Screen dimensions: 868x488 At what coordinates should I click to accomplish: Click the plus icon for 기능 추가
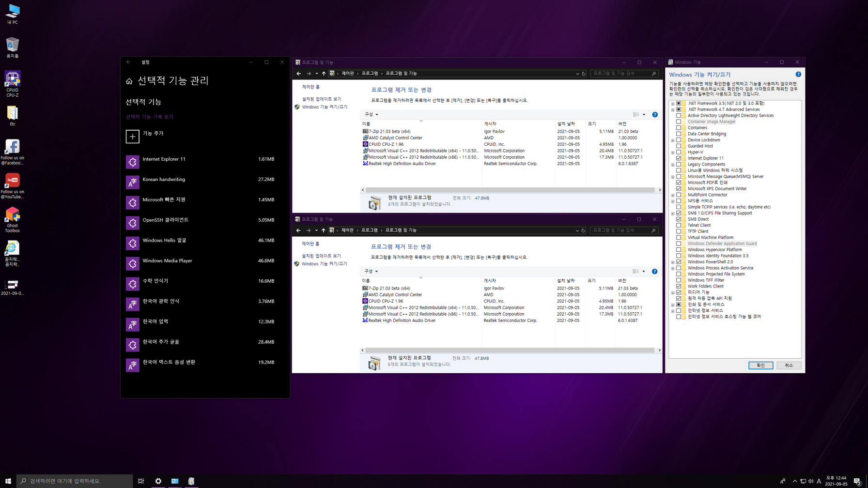click(132, 137)
